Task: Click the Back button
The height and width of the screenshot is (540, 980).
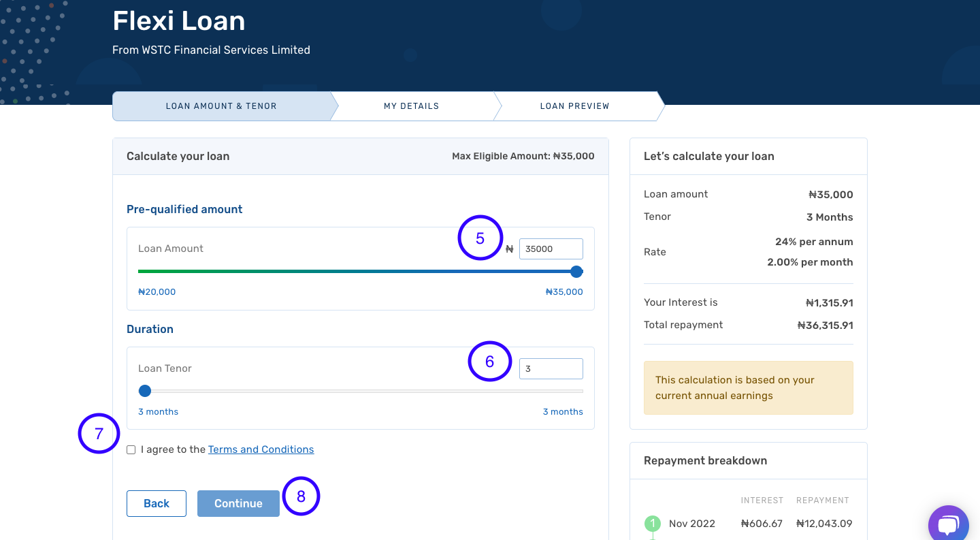Action: pos(156,503)
